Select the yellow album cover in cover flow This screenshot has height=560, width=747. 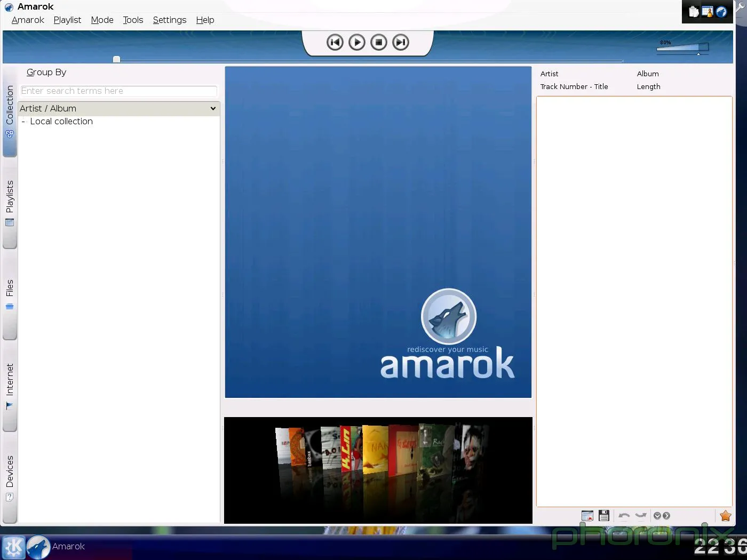375,449
